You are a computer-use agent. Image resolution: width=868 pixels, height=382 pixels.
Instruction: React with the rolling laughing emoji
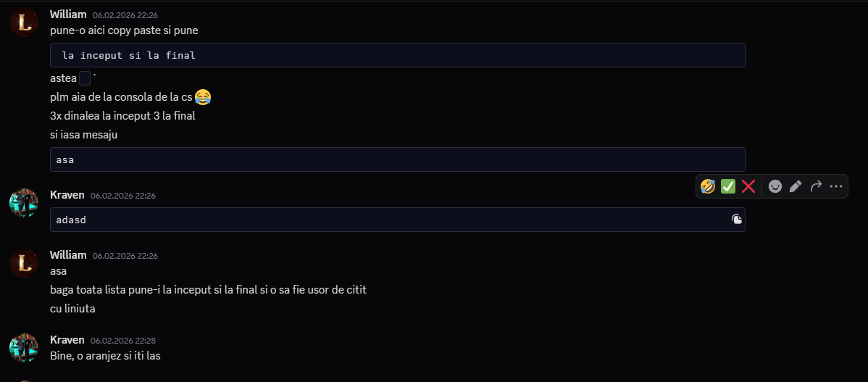coord(708,186)
